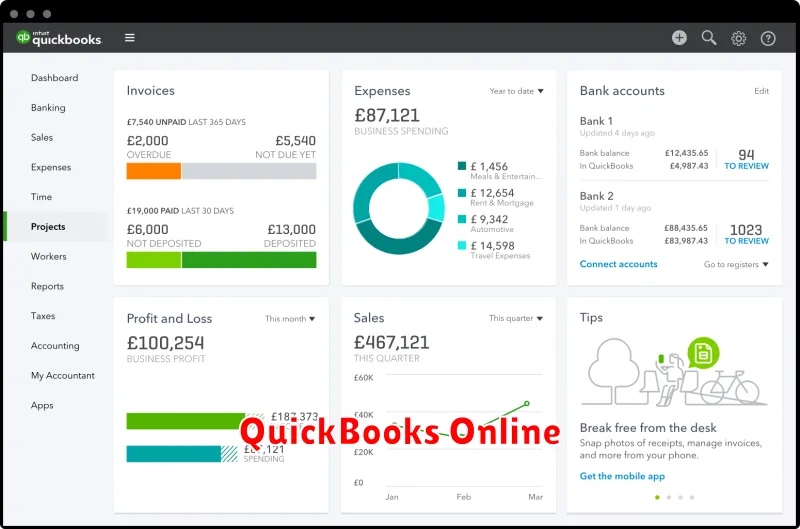Open Banking in the sidebar
The width and height of the screenshot is (800, 529).
tap(48, 108)
